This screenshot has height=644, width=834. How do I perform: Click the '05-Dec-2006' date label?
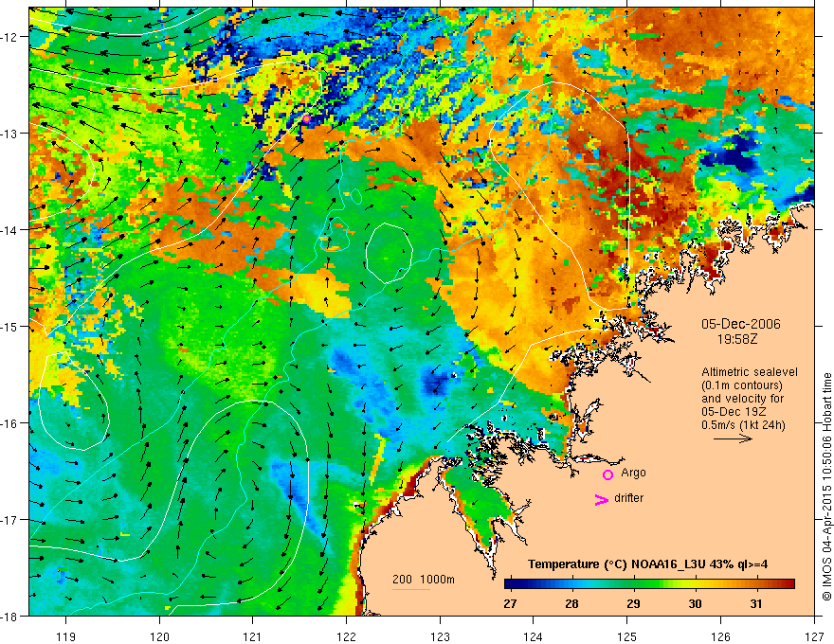tap(741, 324)
